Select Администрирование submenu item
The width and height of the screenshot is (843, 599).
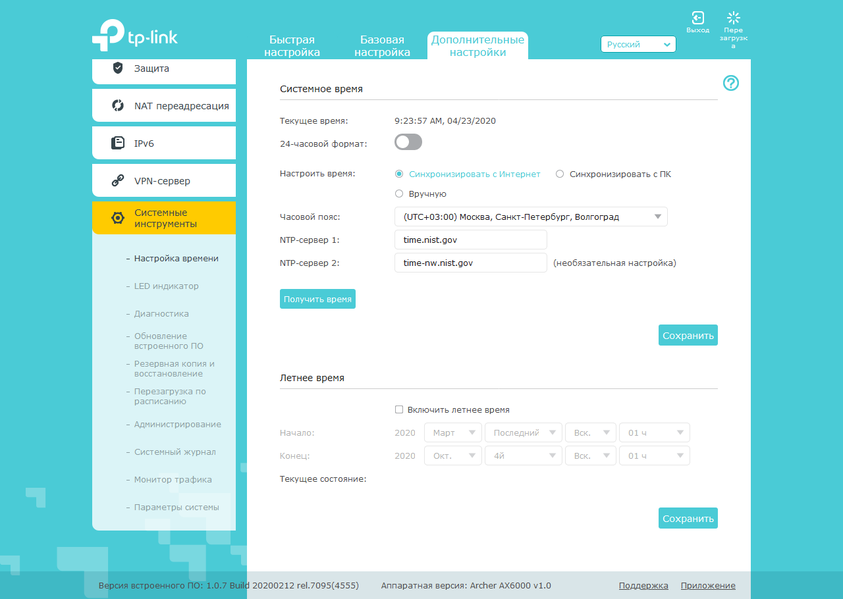click(x=177, y=424)
